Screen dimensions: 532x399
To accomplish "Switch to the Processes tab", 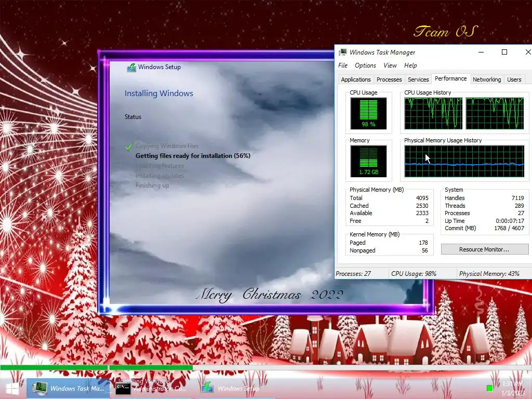I will coord(389,79).
